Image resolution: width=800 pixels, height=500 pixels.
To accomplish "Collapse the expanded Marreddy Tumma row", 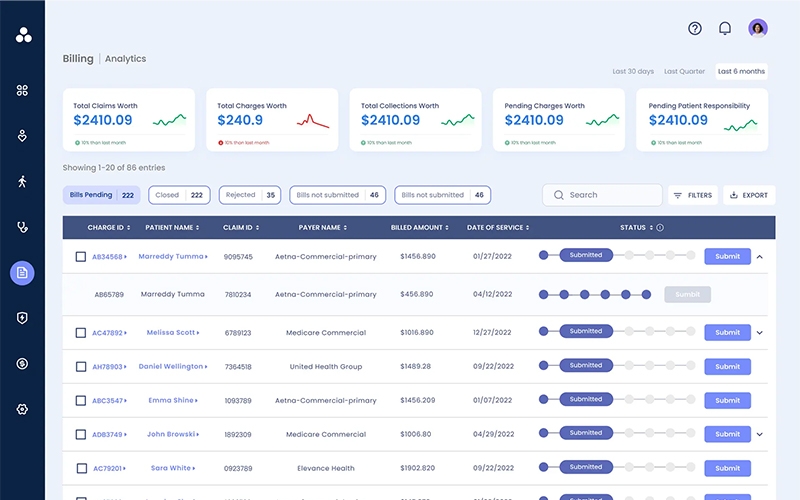I will point(760,257).
